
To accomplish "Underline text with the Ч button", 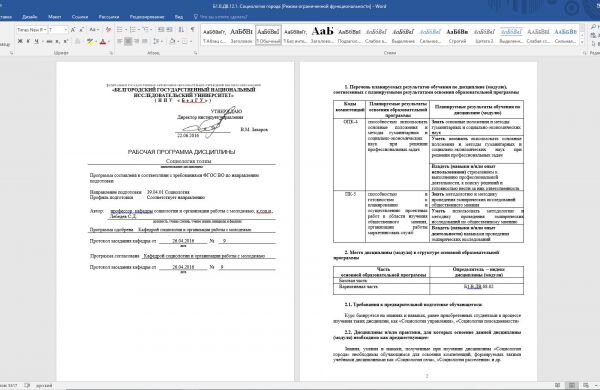I will (x=36, y=41).
